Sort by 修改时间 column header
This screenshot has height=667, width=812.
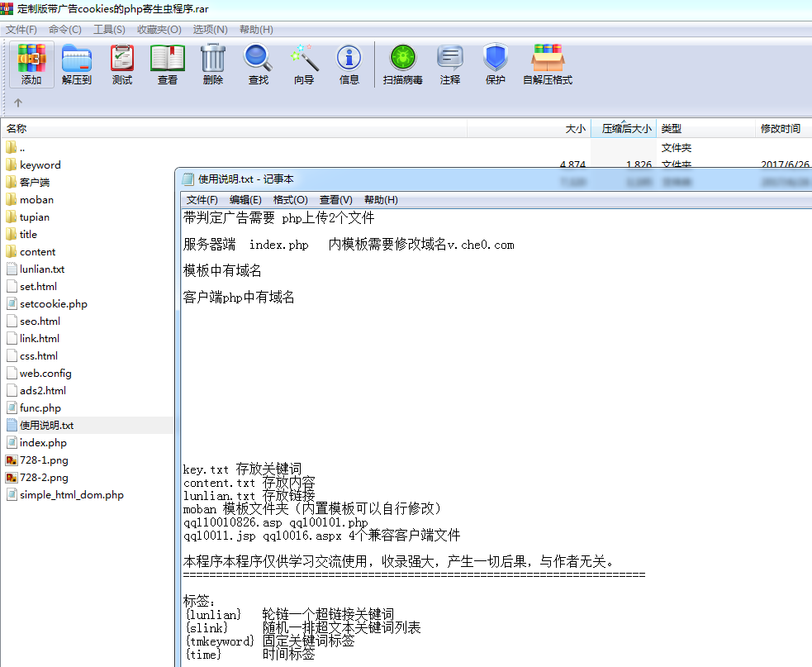(x=780, y=129)
